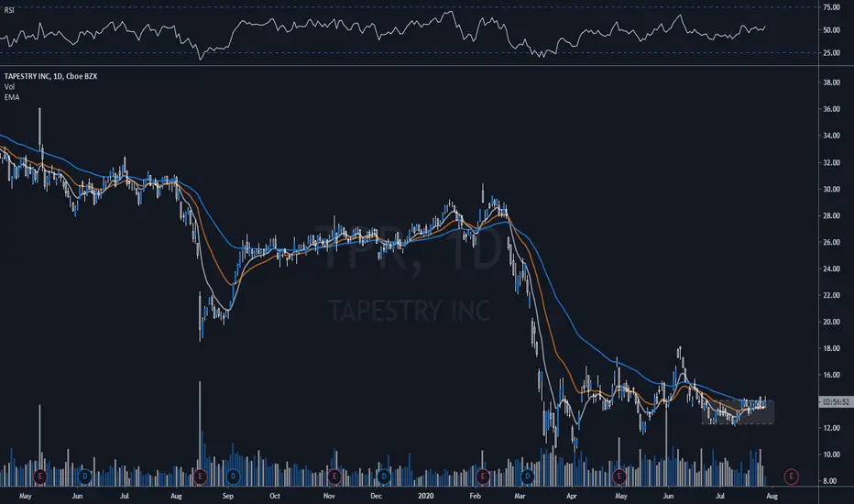Click the 26.00 price scale label

(831, 242)
